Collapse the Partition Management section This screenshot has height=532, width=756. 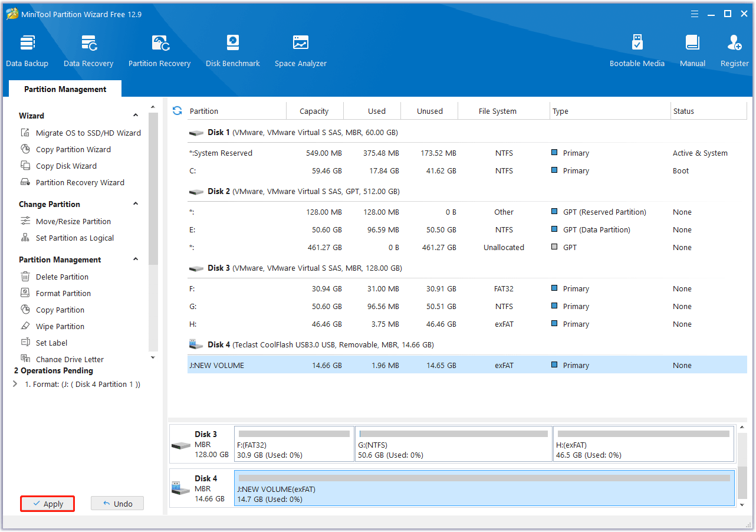[x=136, y=260]
